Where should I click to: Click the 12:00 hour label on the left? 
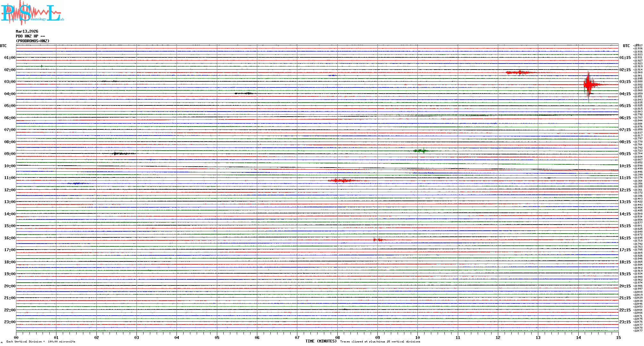(10, 190)
